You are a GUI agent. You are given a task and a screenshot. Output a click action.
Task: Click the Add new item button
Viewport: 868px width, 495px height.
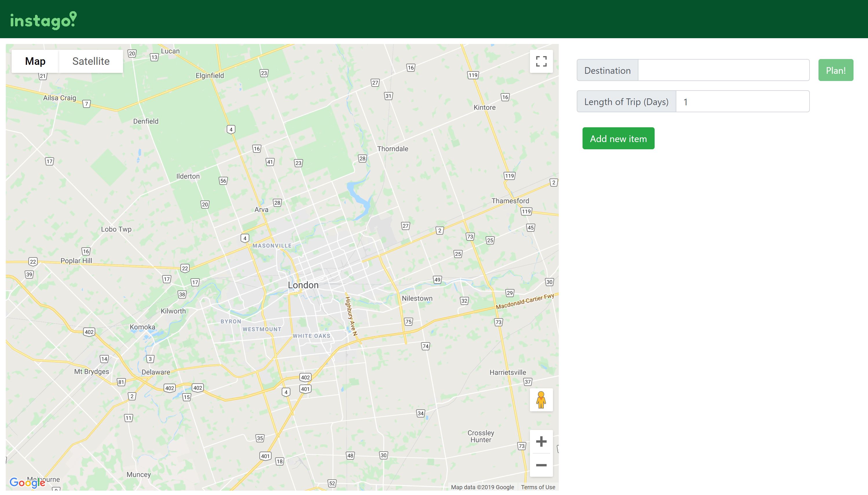point(618,138)
